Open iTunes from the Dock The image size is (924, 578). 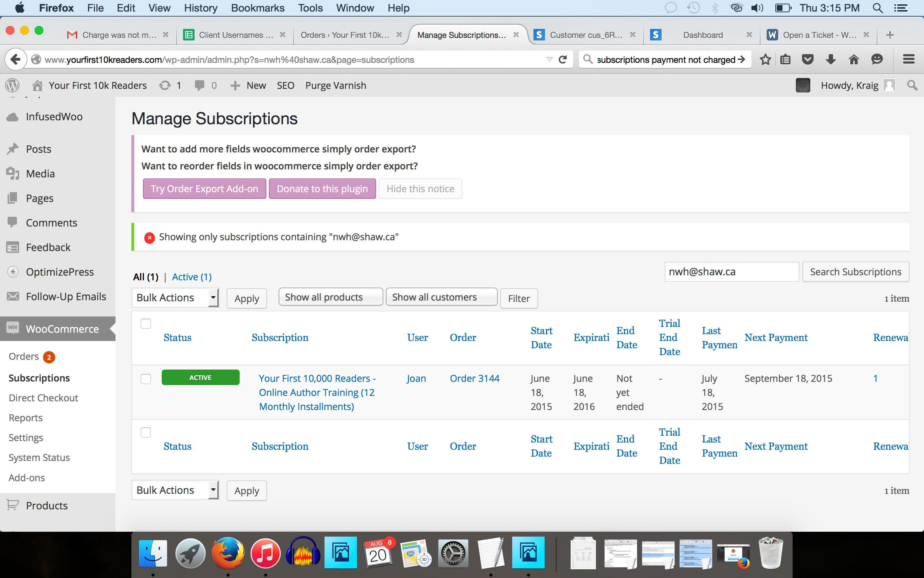click(266, 553)
